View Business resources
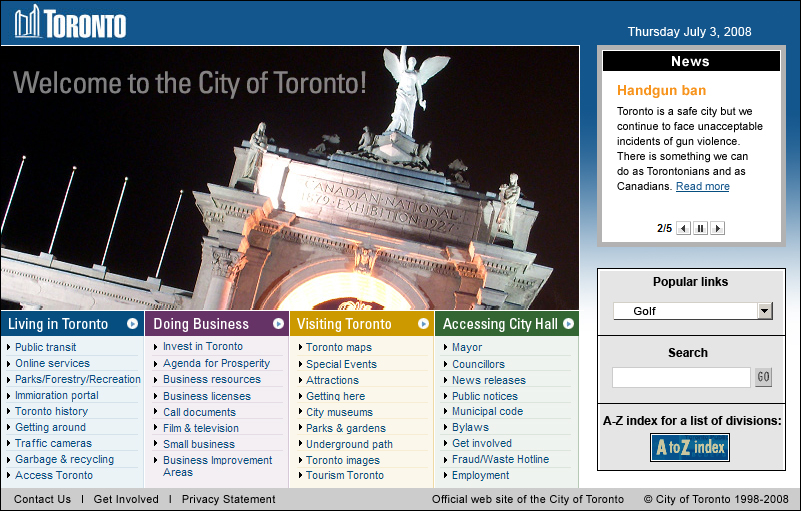Screen dimensions: 801x511 click(211, 379)
